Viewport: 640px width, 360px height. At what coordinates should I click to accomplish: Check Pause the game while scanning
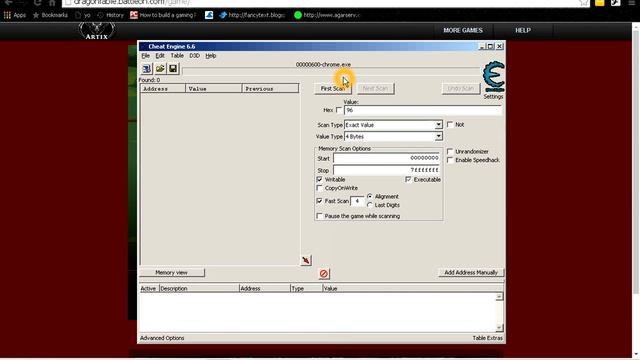click(320, 216)
